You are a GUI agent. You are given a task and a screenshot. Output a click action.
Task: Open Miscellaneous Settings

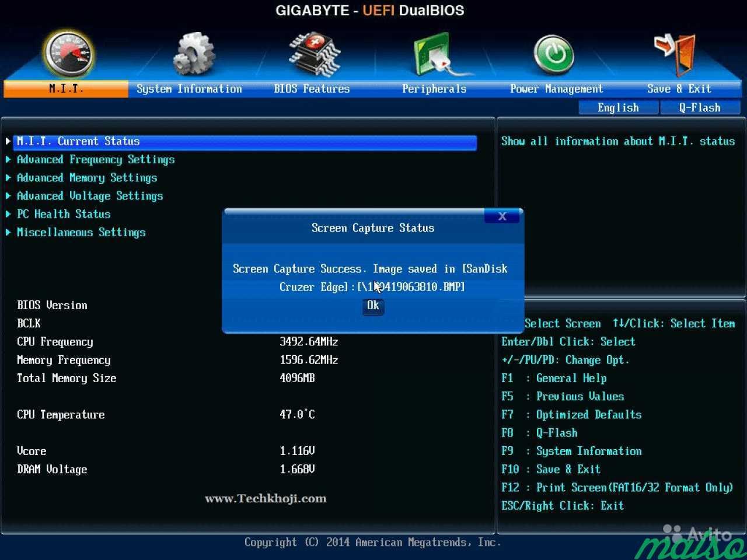tap(81, 232)
